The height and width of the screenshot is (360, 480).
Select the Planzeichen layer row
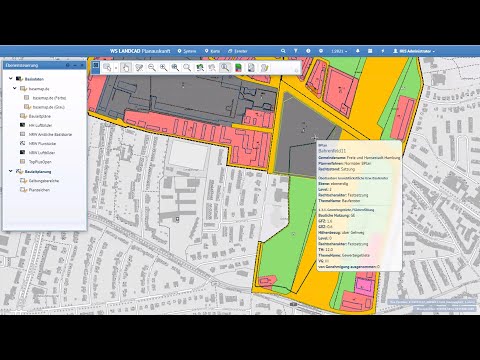[39, 190]
